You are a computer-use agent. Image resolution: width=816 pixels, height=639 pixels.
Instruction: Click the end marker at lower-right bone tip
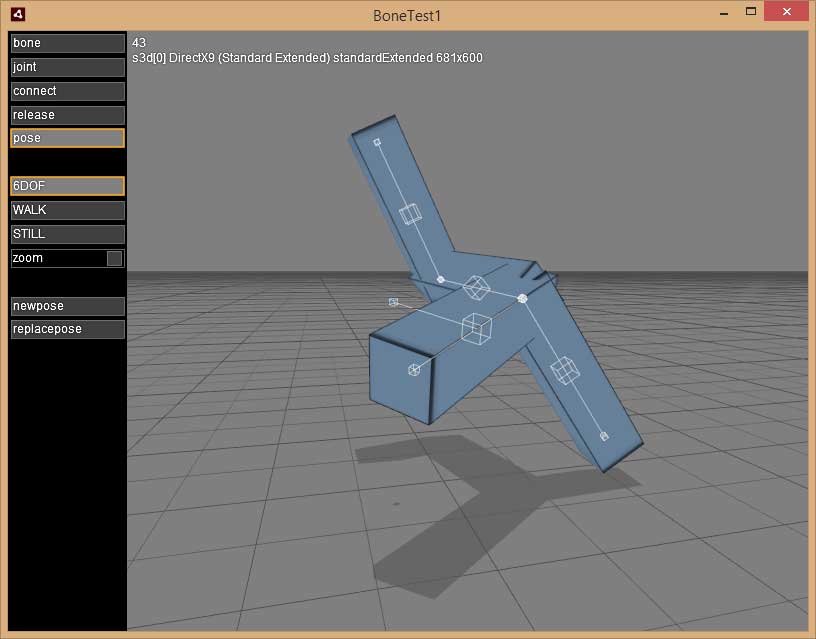pyautogui.click(x=604, y=436)
